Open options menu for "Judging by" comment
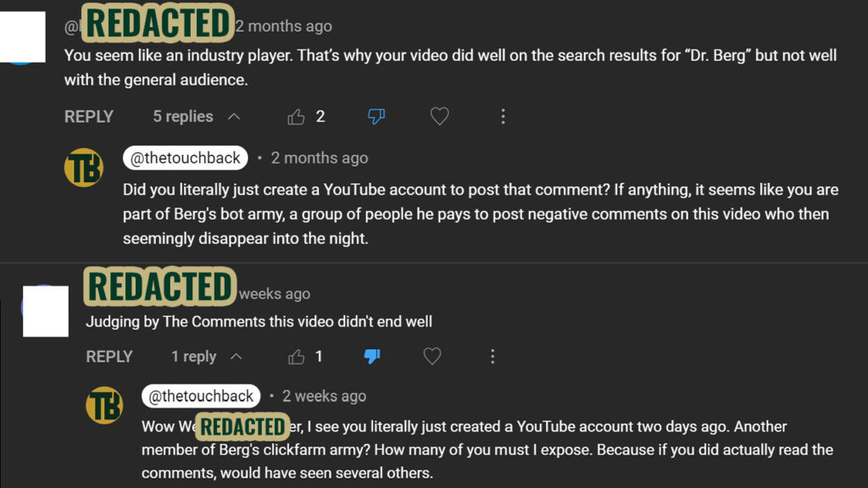The image size is (868, 488). (x=492, y=357)
